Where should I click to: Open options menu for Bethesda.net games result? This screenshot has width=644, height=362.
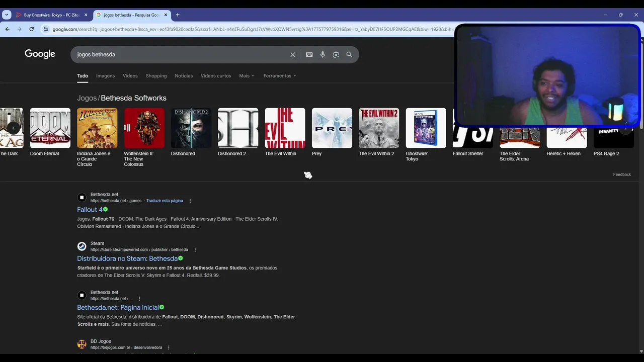(x=190, y=201)
